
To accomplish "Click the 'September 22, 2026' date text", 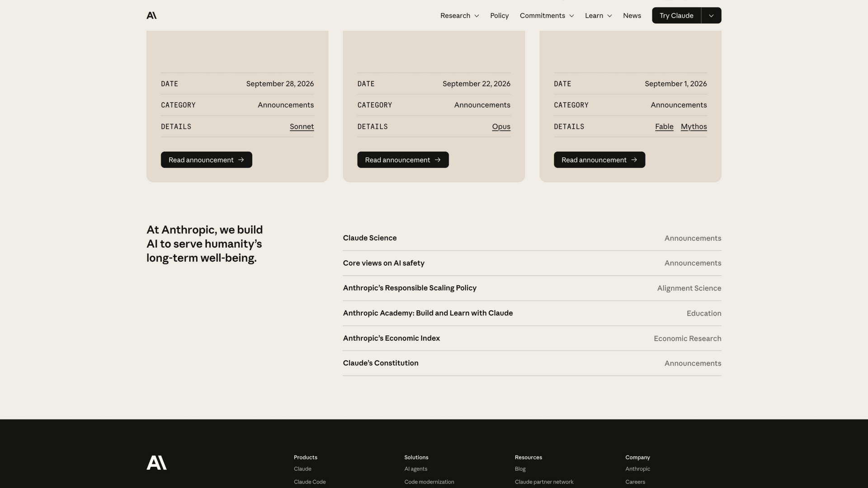I will point(476,84).
